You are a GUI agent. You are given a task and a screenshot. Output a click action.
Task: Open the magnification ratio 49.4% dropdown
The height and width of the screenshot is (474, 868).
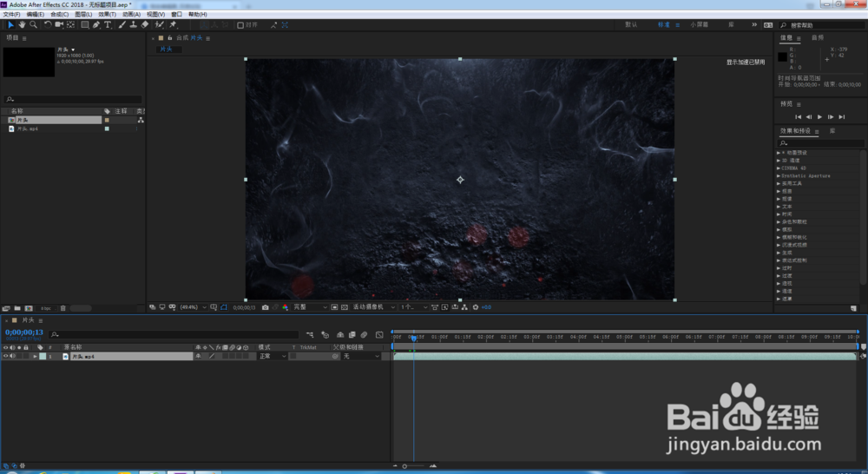tap(194, 307)
